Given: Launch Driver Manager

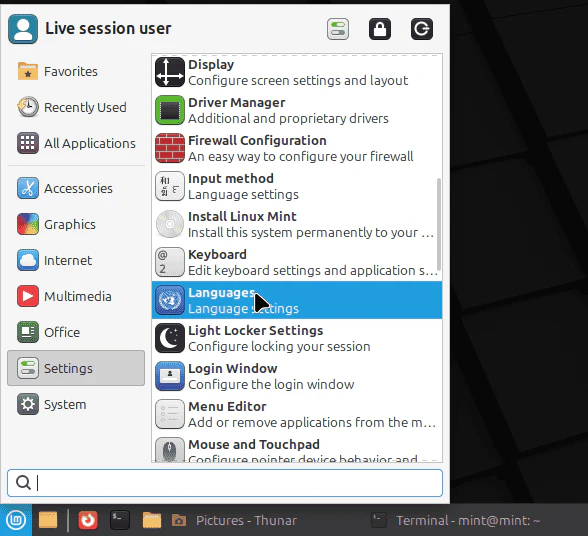Looking at the screenshot, I should pyautogui.click(x=297, y=110).
